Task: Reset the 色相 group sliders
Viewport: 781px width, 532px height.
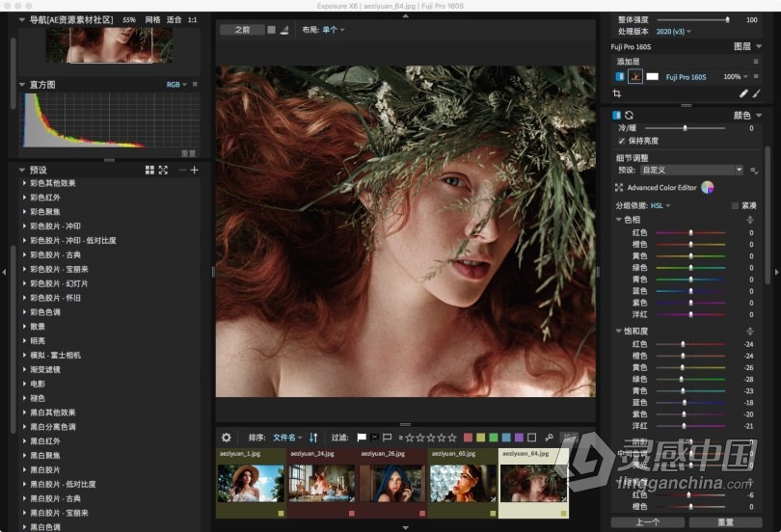Action: pyautogui.click(x=749, y=220)
